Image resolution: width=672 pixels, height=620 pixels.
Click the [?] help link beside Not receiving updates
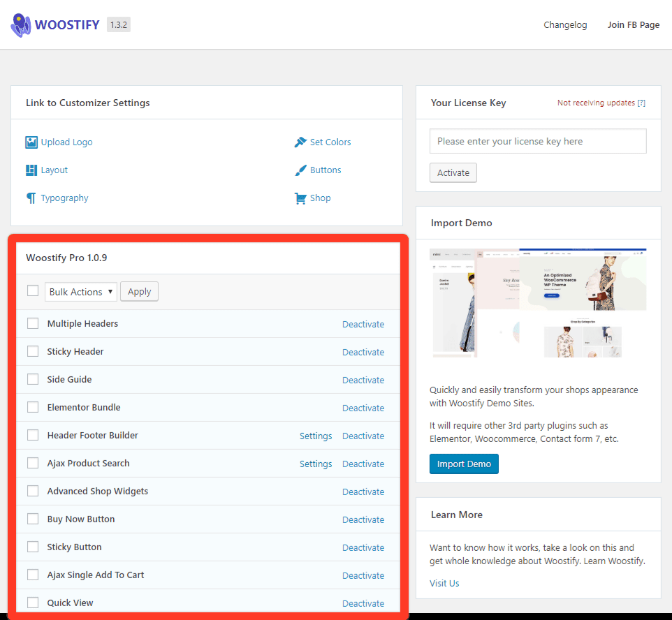pos(641,103)
